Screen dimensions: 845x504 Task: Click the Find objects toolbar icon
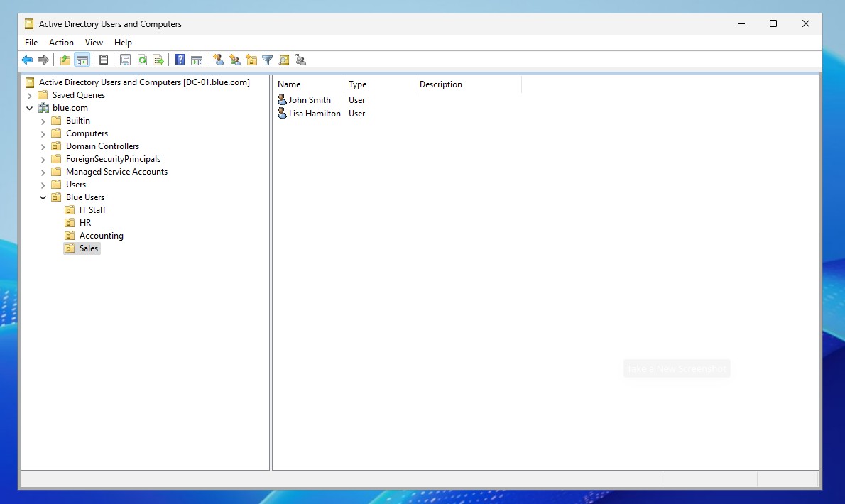284,60
